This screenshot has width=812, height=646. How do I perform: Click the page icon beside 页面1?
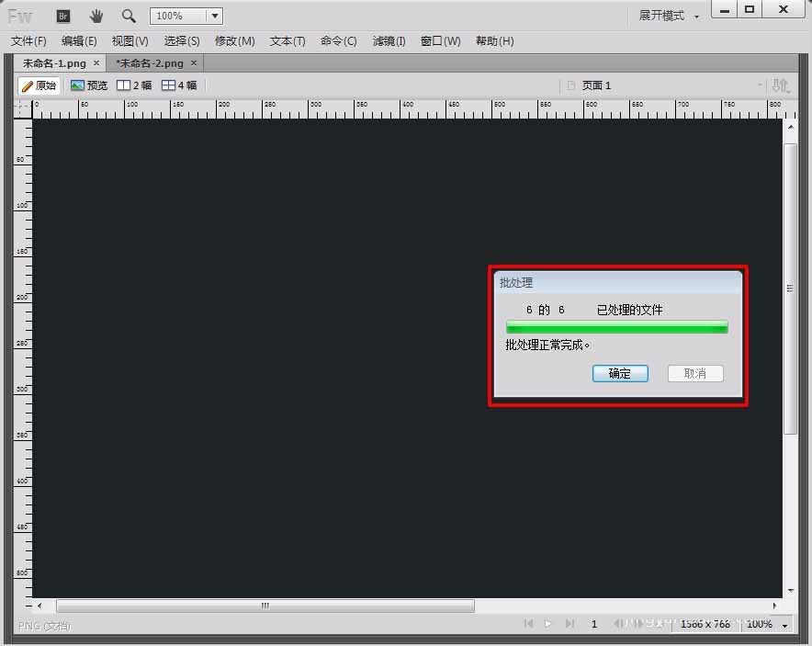click(571, 85)
